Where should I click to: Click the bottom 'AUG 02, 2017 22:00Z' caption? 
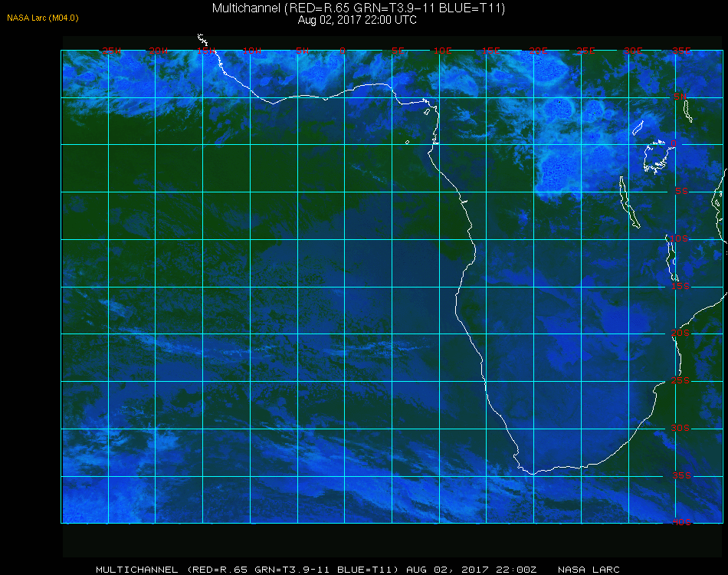pos(471,570)
